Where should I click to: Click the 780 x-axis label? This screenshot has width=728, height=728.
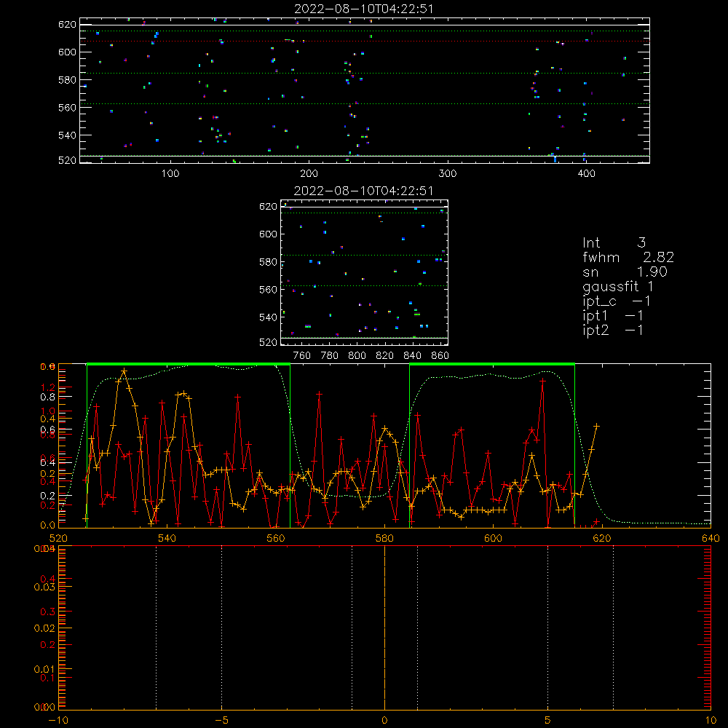330,356
